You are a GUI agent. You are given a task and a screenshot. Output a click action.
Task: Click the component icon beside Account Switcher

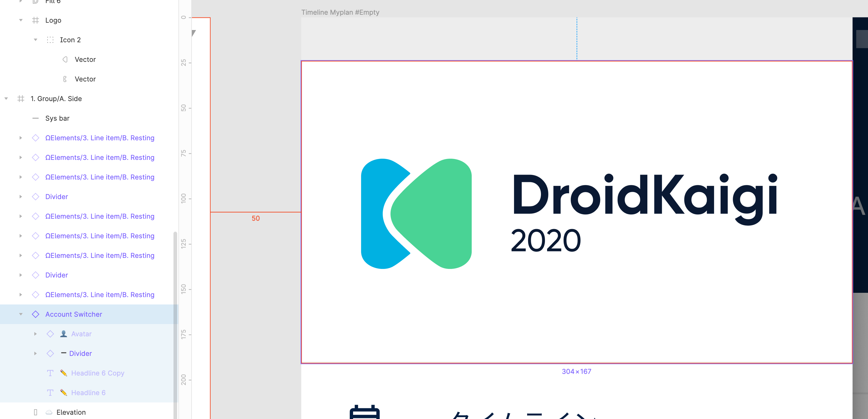coord(35,314)
